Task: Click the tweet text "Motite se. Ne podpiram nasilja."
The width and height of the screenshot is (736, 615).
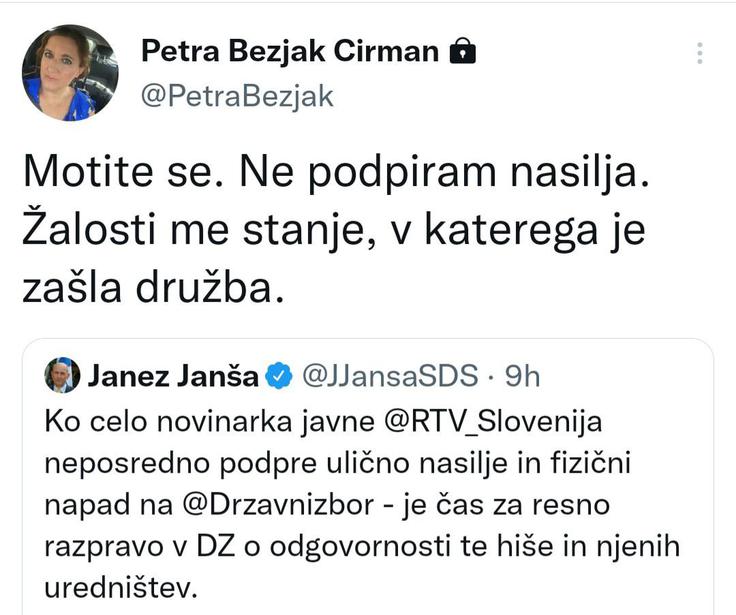Action: point(336,172)
